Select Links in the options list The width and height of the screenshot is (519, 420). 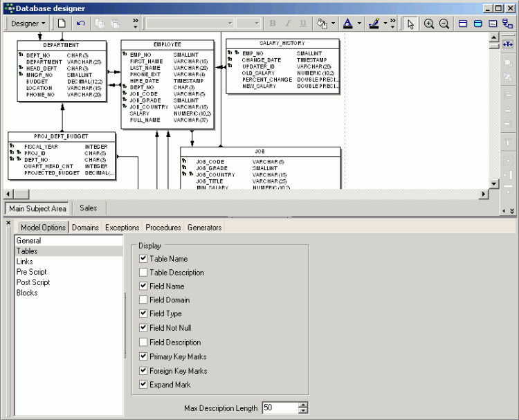point(25,262)
